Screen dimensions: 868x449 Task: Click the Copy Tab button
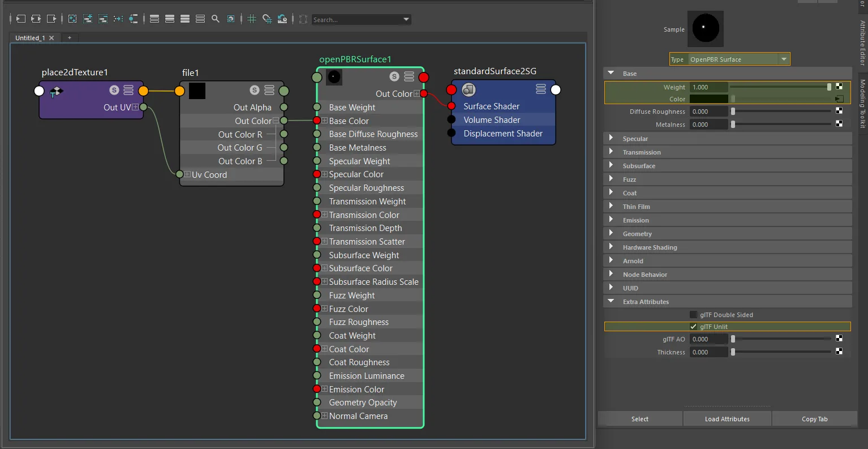[814, 419]
